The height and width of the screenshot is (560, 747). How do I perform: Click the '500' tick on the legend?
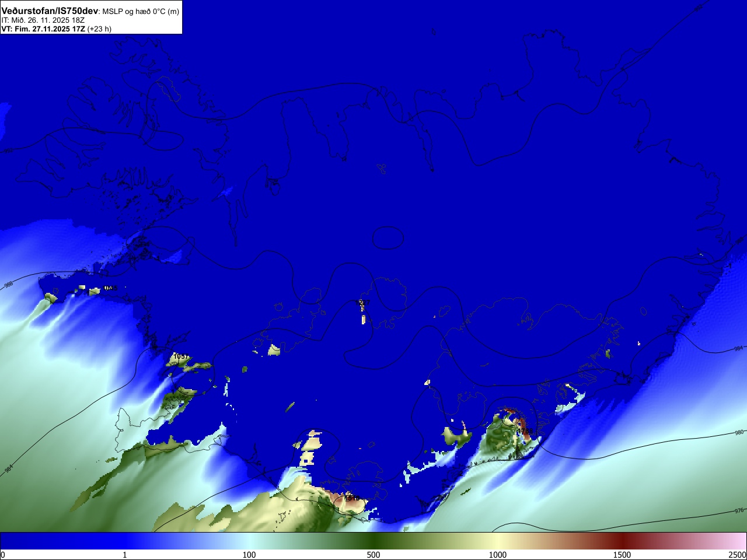click(x=373, y=555)
